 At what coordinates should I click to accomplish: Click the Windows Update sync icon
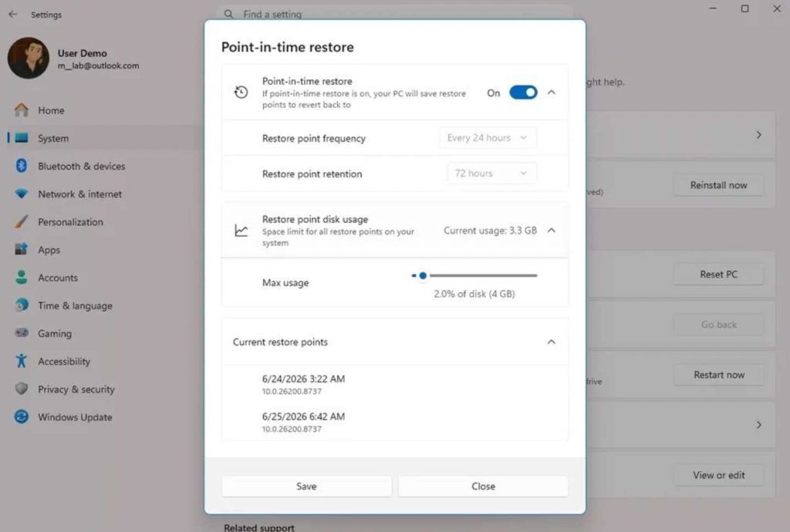click(21, 417)
